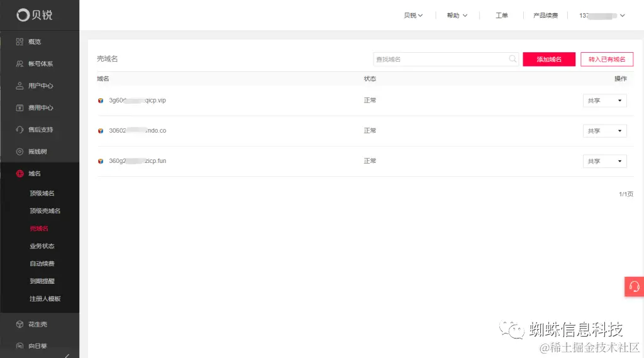
Task: Click the 添加域名 button
Action: pos(548,59)
